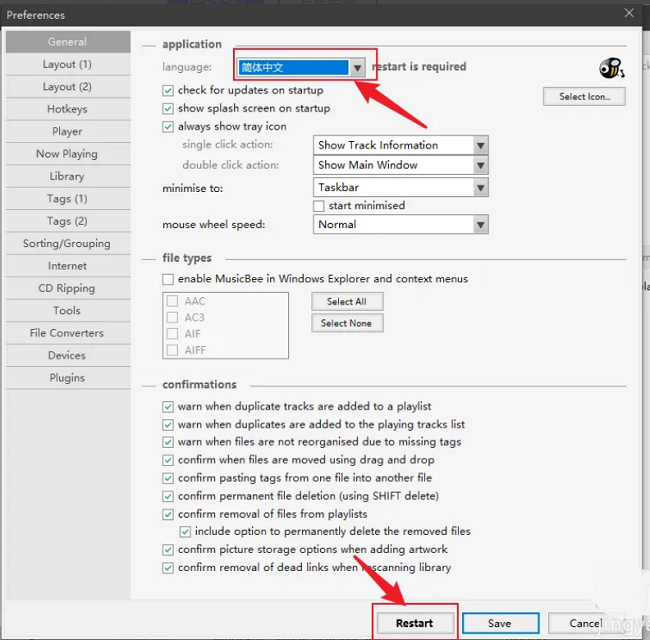Open the Now Playing preferences tab
Image resolution: width=650 pixels, height=640 pixels.
point(67,154)
